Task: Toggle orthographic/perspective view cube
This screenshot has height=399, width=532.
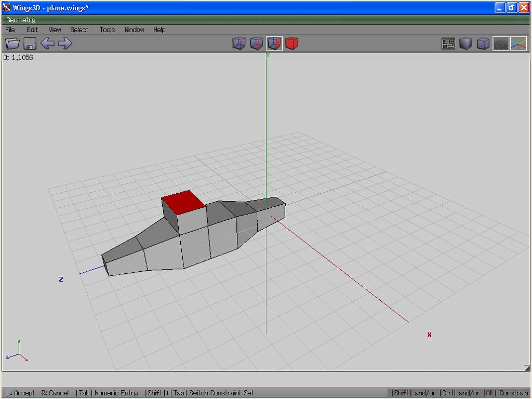Action: [x=483, y=44]
